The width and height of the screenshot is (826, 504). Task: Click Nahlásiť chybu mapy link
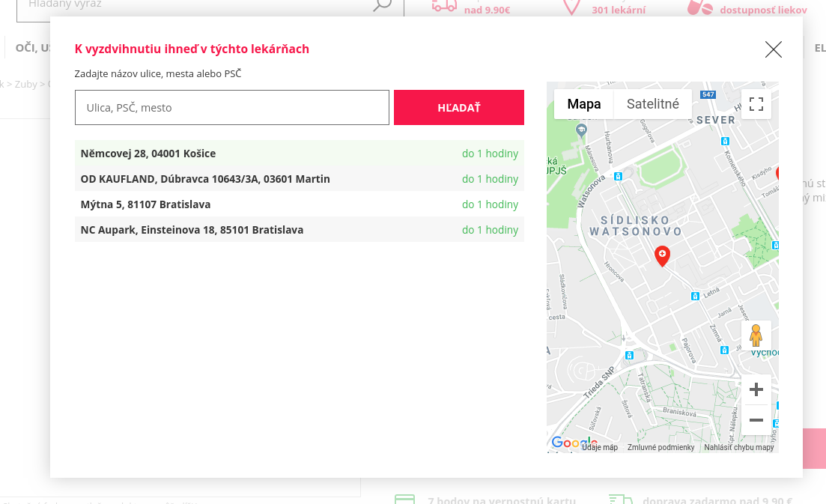[739, 447]
